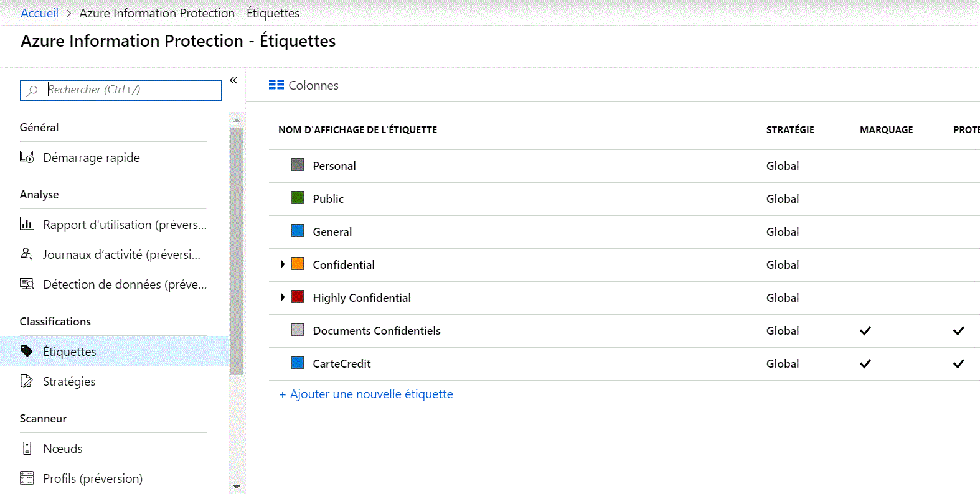The image size is (980, 494).
Task: Open the CarteCredit label
Action: [342, 363]
